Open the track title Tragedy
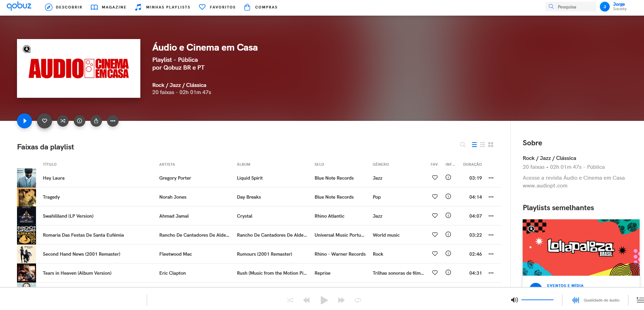 [x=51, y=197]
